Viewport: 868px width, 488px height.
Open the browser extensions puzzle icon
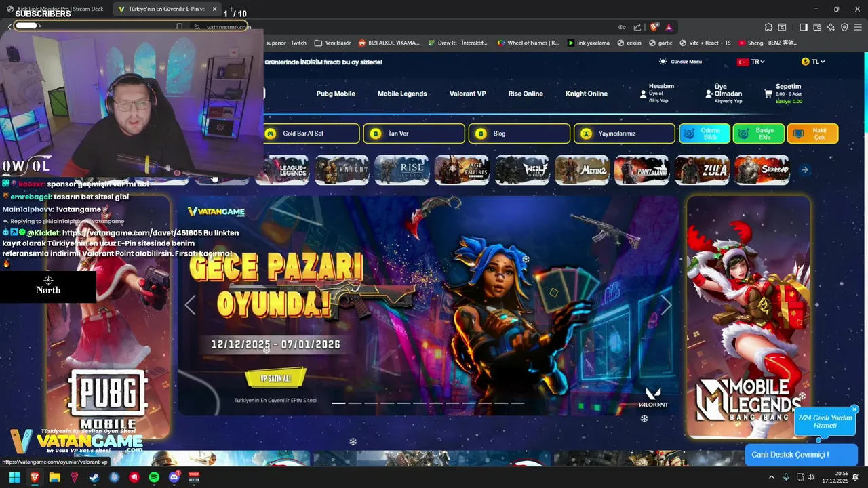[768, 27]
